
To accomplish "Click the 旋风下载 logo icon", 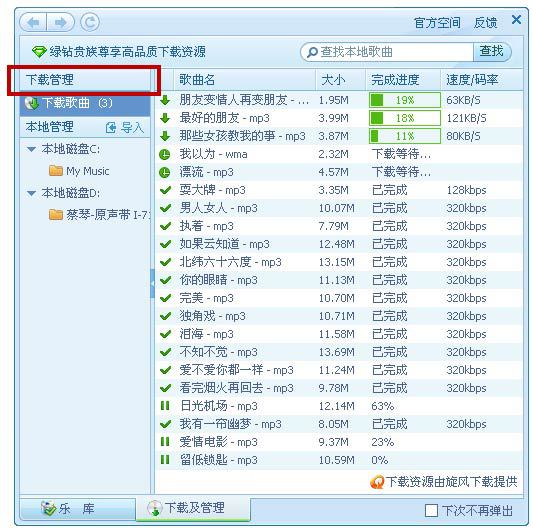I will (377, 482).
